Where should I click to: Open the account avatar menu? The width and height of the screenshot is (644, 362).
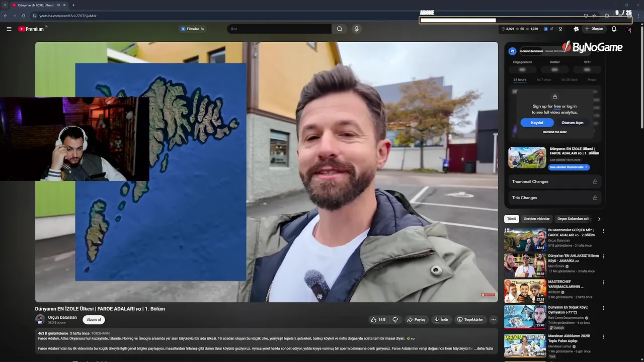629,29
